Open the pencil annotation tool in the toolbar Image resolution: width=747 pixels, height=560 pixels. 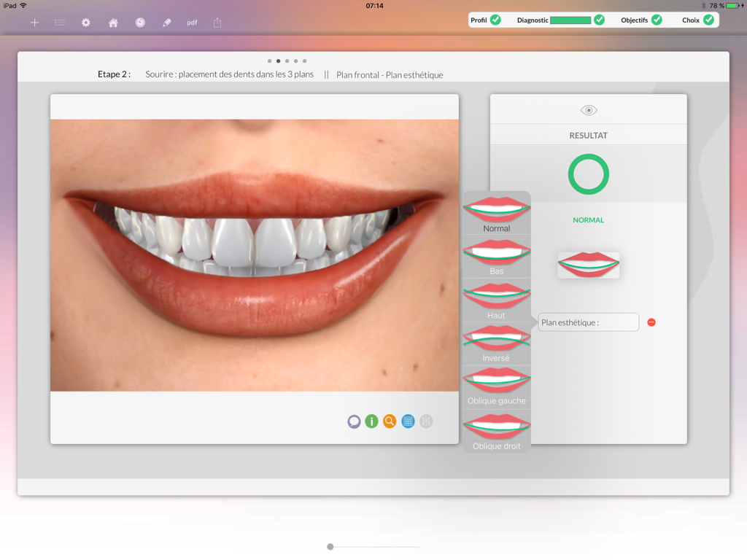166,23
